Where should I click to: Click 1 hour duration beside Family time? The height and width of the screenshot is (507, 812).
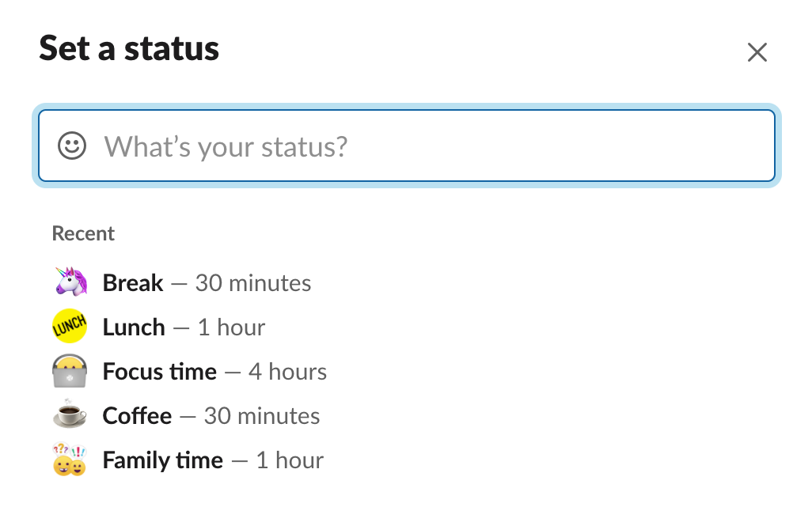pyautogui.click(x=290, y=460)
